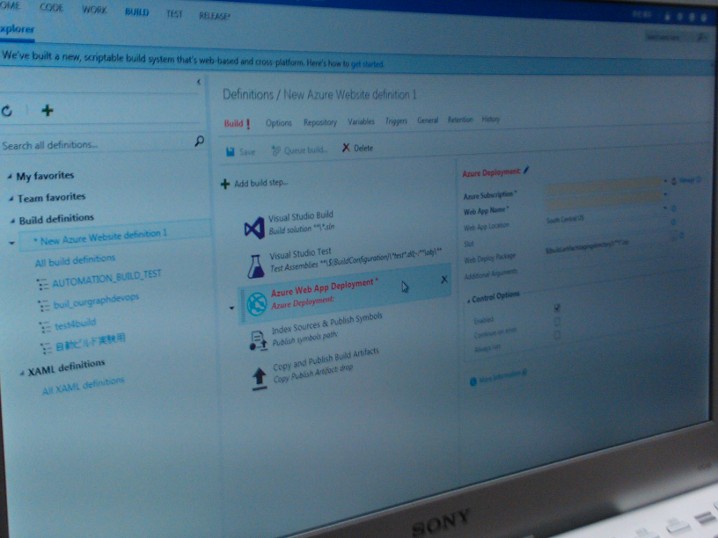Click the 'get started' link in banner

point(367,64)
